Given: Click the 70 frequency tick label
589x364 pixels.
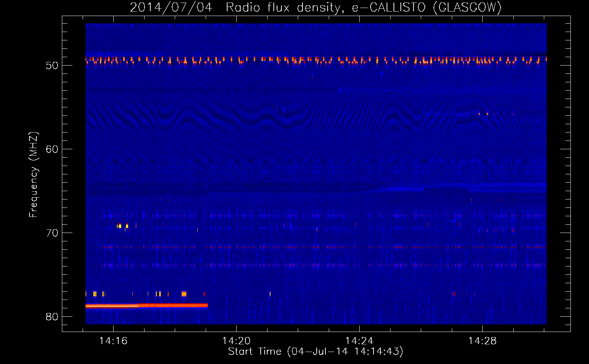Looking at the screenshot, I should click(x=52, y=233).
